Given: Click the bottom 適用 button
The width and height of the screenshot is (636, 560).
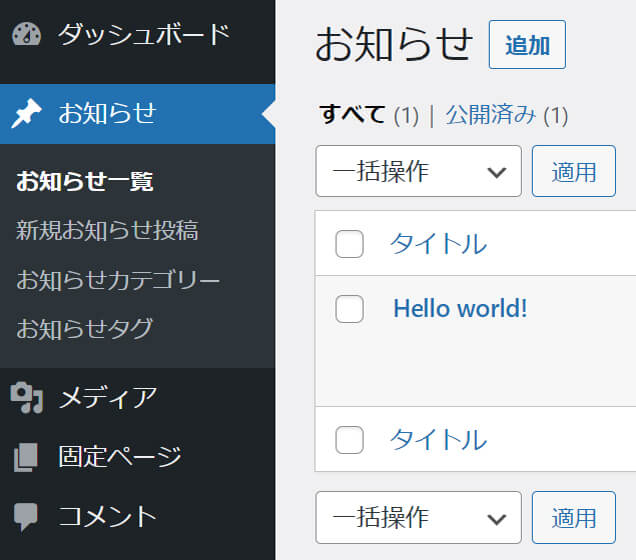Looking at the screenshot, I should pyautogui.click(x=574, y=517).
